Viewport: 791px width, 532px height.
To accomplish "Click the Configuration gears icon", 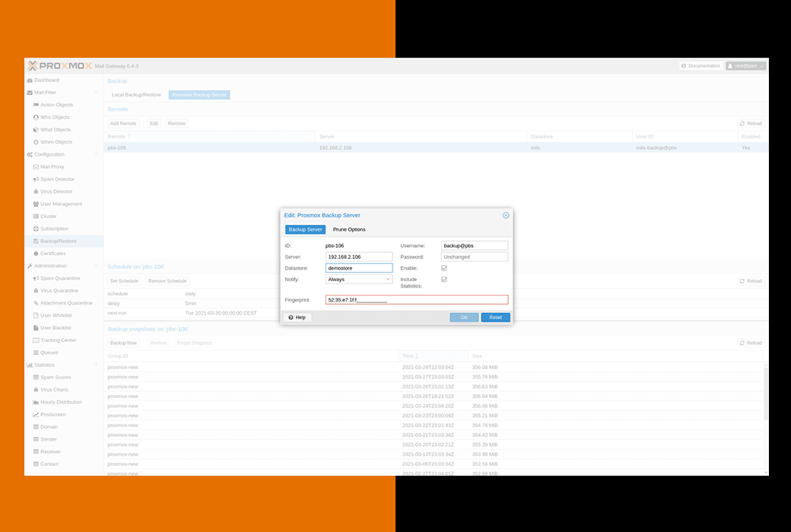I will pos(30,155).
